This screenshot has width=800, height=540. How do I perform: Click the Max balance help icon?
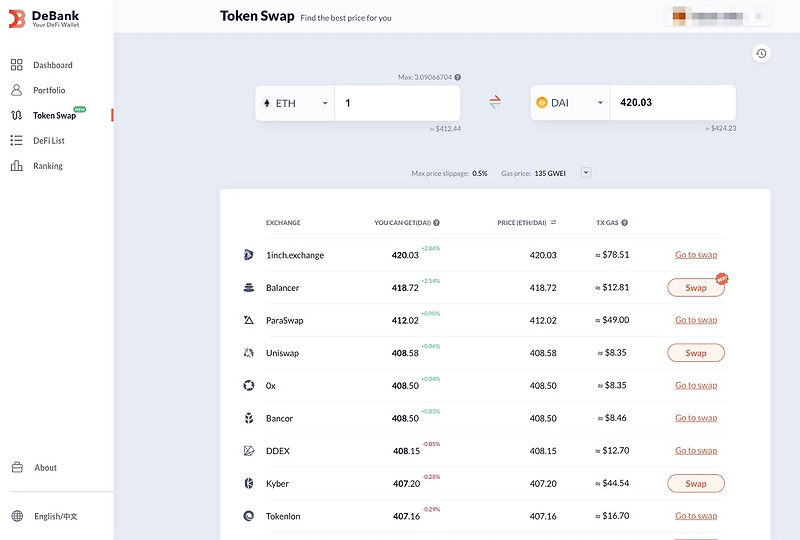pos(458,78)
